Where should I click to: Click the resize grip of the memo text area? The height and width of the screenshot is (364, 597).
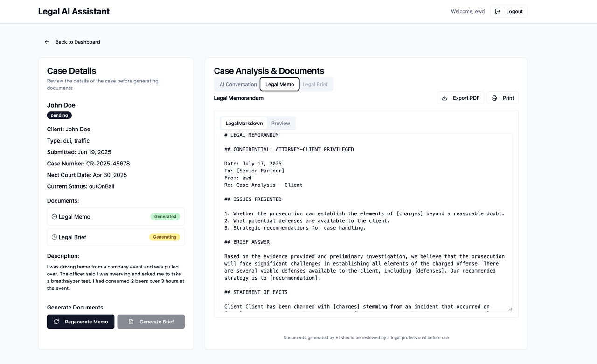(509, 309)
